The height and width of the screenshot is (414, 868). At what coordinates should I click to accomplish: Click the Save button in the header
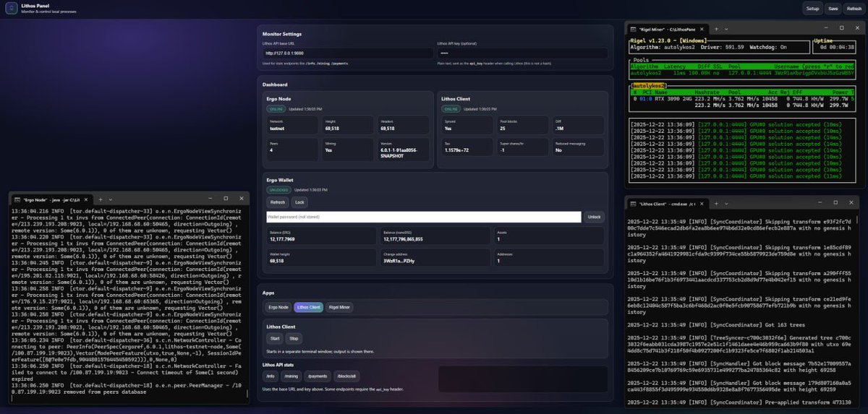[x=833, y=9]
